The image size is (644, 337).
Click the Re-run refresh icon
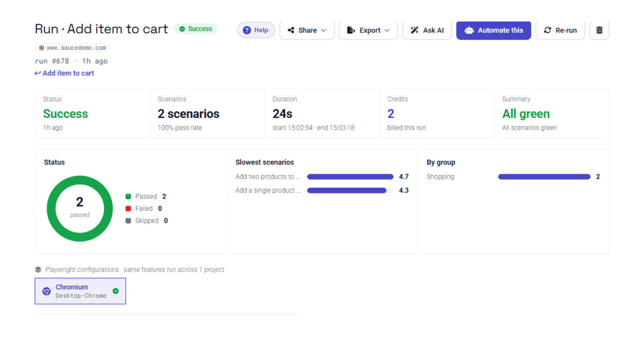[x=547, y=30]
